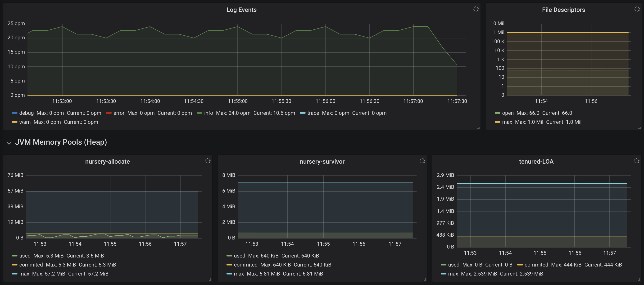Open the nursery-survivor panel title menu
The image size is (644, 285).
(x=322, y=161)
